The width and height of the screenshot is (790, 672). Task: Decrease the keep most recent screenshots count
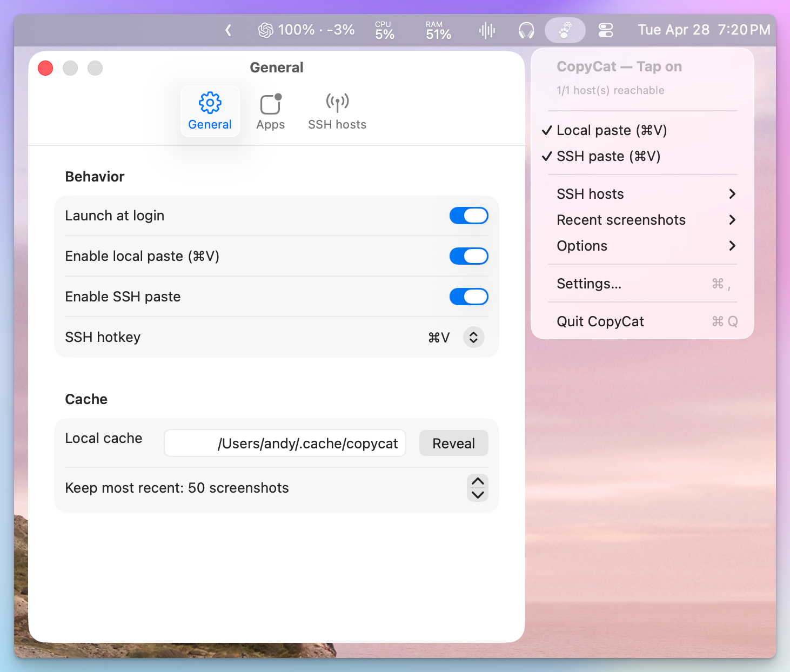coord(478,494)
